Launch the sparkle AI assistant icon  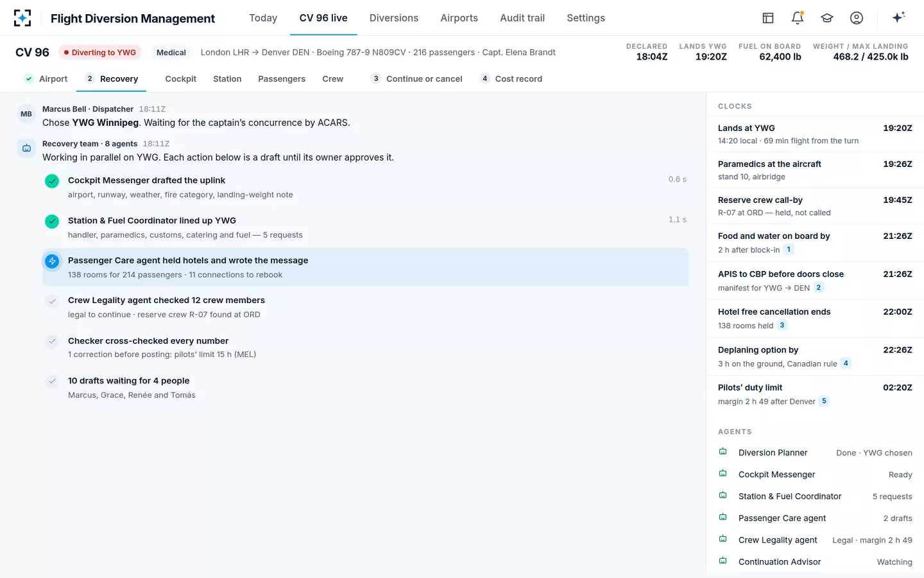click(x=898, y=17)
